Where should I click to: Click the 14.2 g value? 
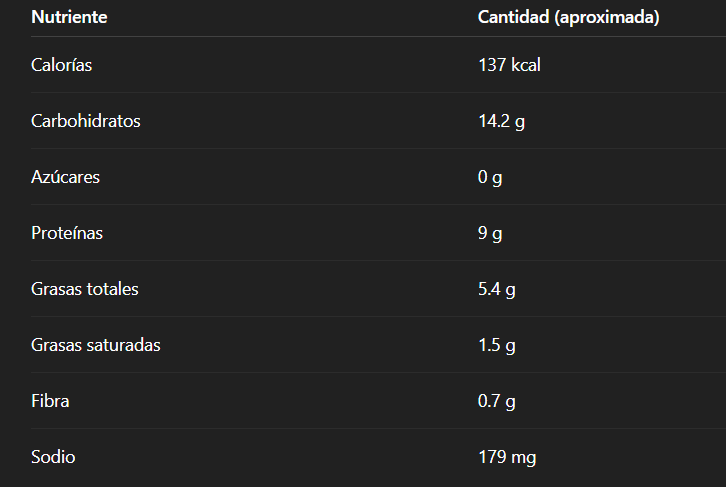pyautogui.click(x=501, y=121)
